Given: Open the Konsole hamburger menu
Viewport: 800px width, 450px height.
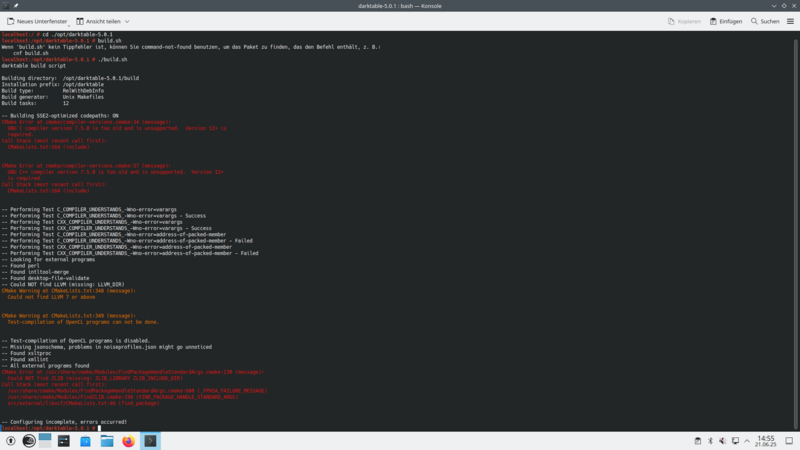Looking at the screenshot, I should 790,21.
